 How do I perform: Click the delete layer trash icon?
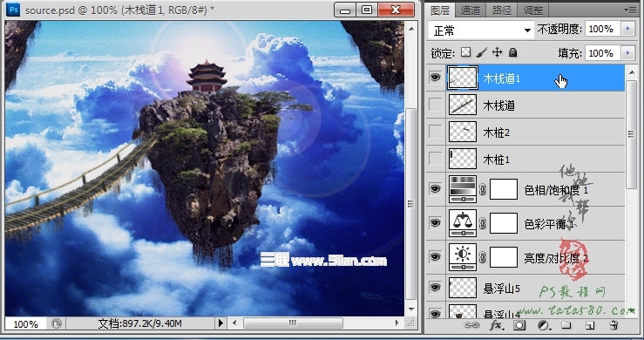tap(613, 325)
